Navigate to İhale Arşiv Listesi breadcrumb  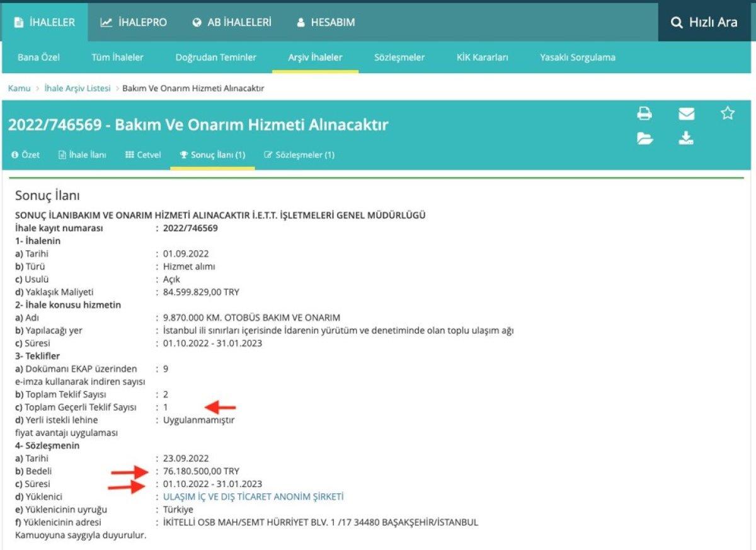pos(77,88)
